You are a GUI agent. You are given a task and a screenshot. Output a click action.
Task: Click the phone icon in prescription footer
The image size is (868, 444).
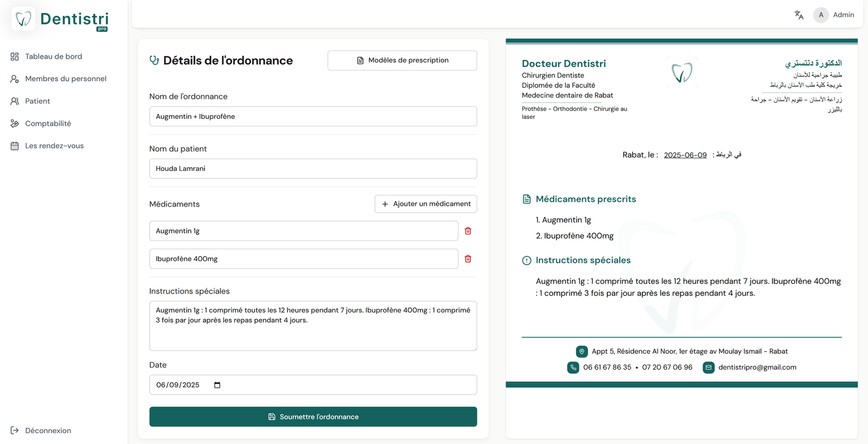[x=573, y=367]
